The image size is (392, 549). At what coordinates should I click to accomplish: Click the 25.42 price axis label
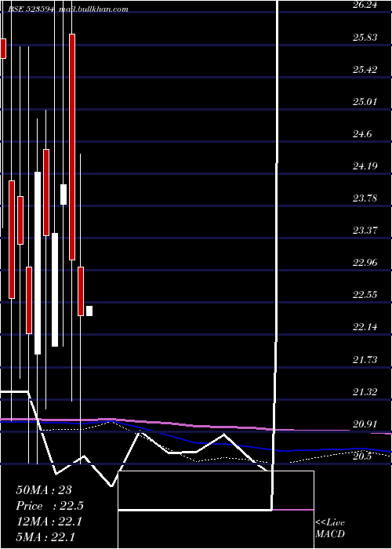(x=365, y=69)
